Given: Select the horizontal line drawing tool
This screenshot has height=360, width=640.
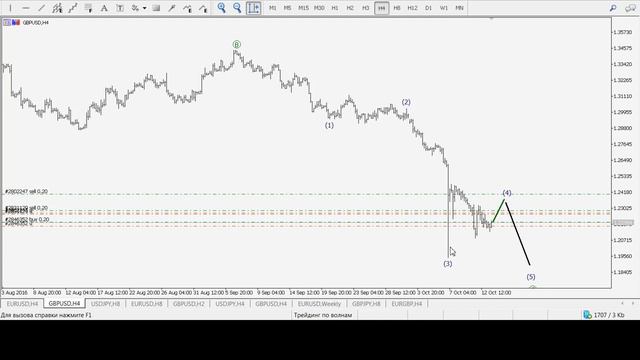Looking at the screenshot, I should click(x=26, y=8).
